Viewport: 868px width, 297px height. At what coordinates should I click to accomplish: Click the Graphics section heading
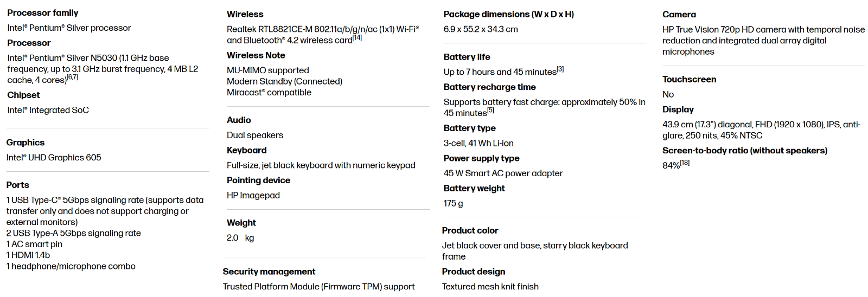click(x=25, y=143)
